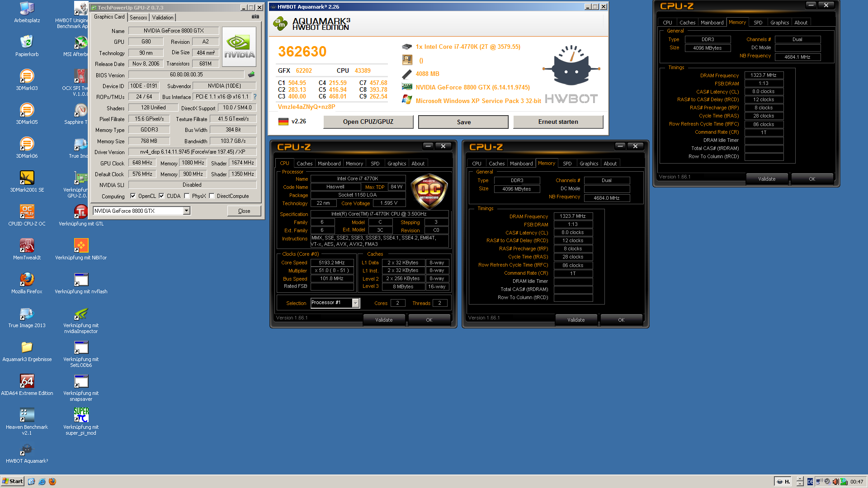
Task: Open the Verknüpfung mit SetLOD06 shortcut
Action: [x=81, y=354]
